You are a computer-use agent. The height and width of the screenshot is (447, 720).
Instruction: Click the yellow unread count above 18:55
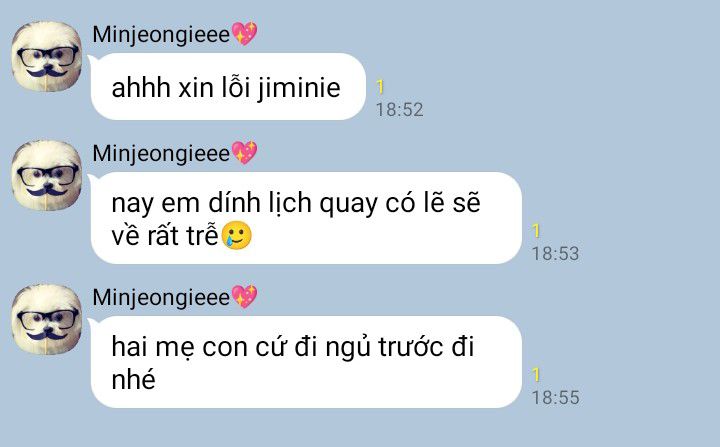[x=536, y=374]
